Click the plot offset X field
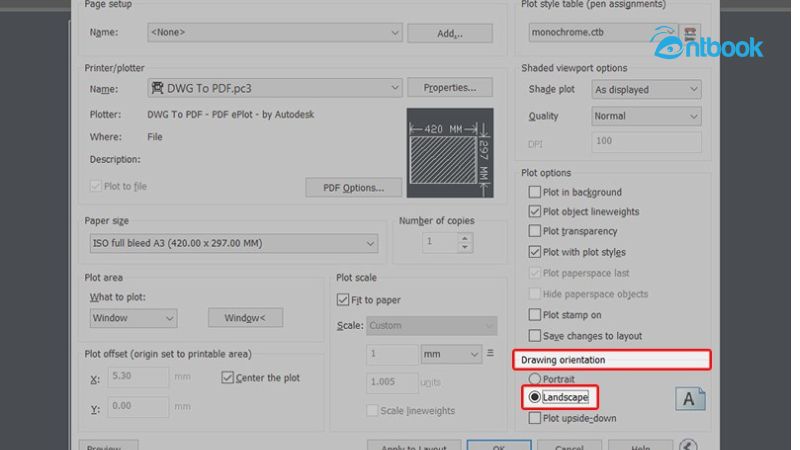This screenshot has width=800, height=450. [x=138, y=377]
